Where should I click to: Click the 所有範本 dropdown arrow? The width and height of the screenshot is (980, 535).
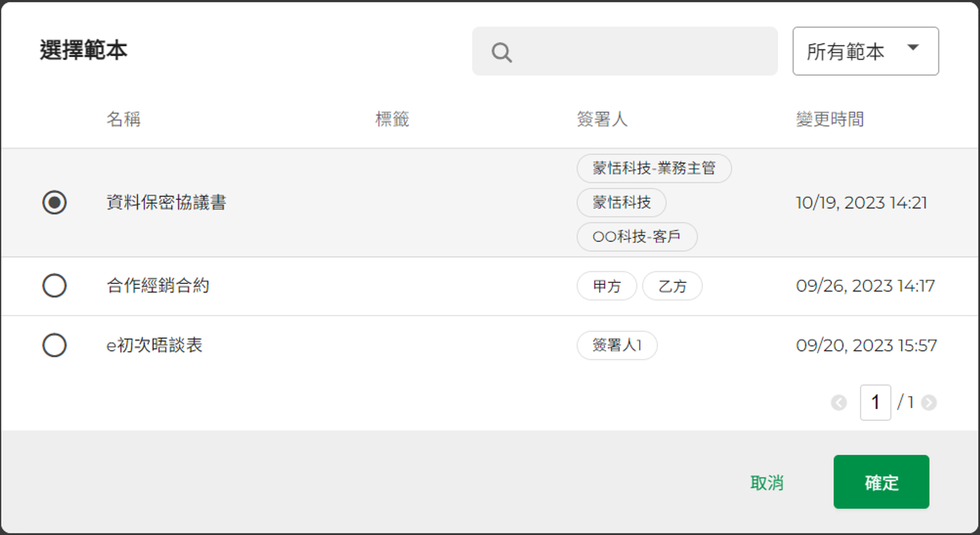tap(913, 48)
